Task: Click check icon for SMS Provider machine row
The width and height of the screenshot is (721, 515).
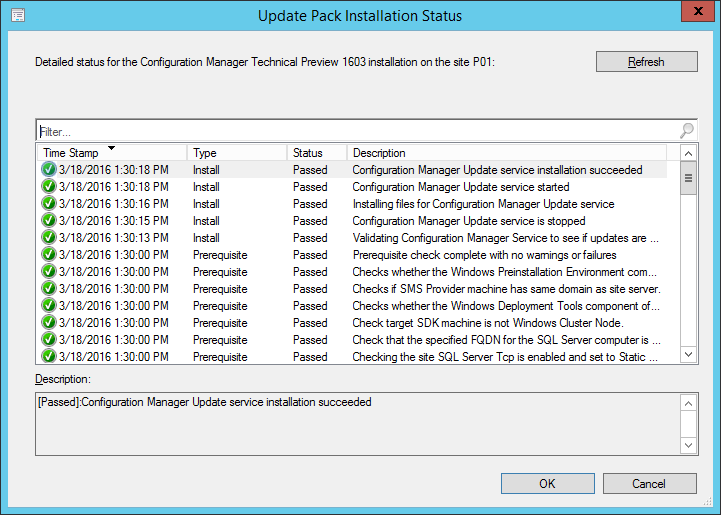Action: (49, 289)
